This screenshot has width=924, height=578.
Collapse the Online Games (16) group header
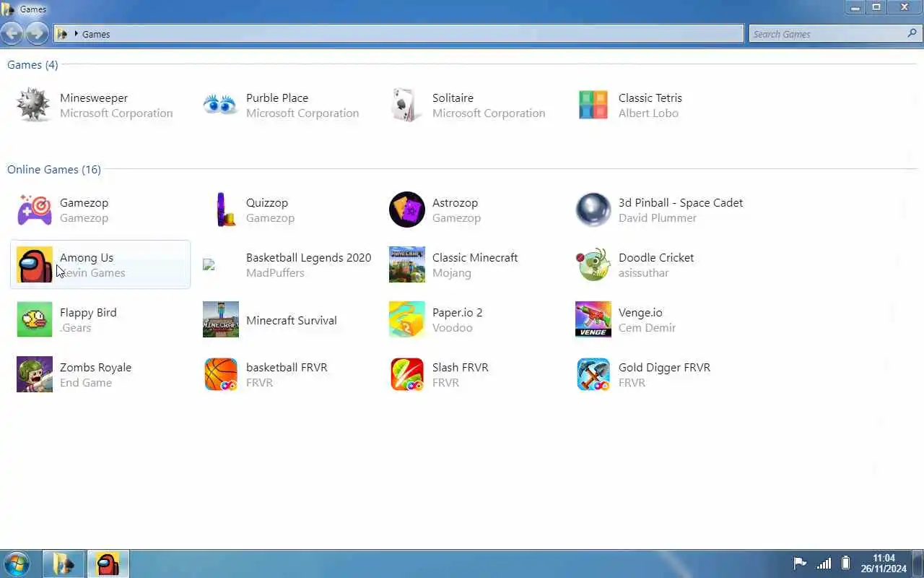[x=54, y=169]
